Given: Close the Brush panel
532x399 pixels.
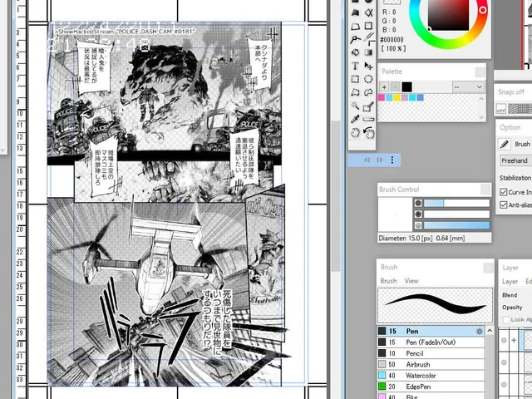Looking at the screenshot, I should [489, 268].
